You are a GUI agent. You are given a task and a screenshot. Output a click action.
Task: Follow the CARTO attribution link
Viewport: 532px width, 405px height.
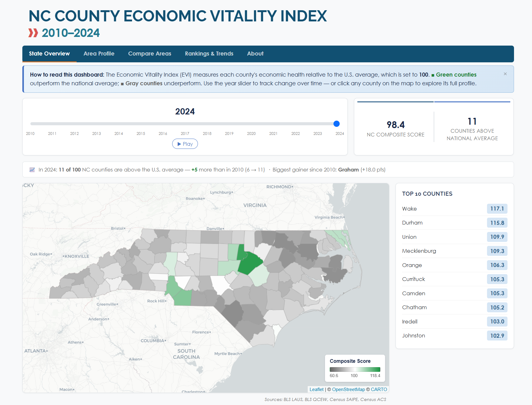379,389
